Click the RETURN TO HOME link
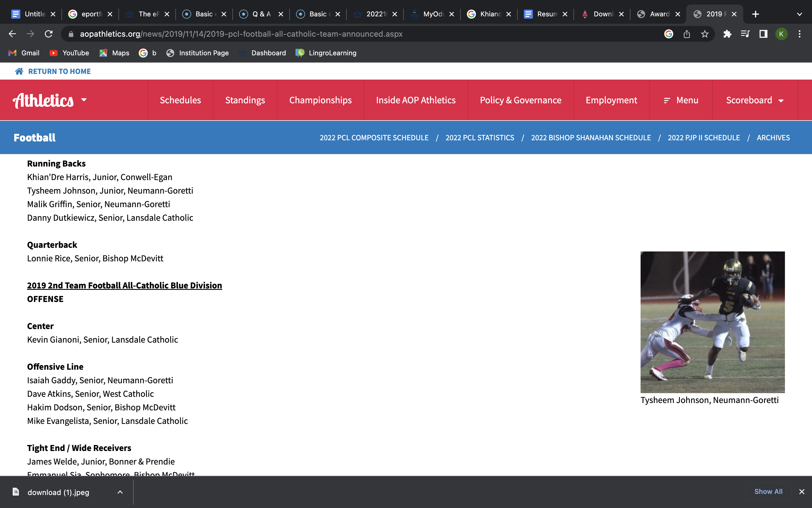The height and width of the screenshot is (508, 812). coord(59,71)
